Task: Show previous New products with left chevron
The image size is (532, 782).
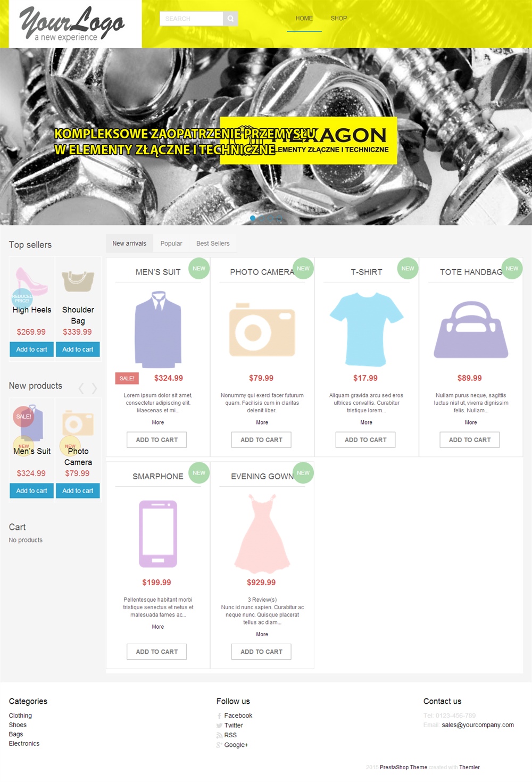Action: [81, 388]
